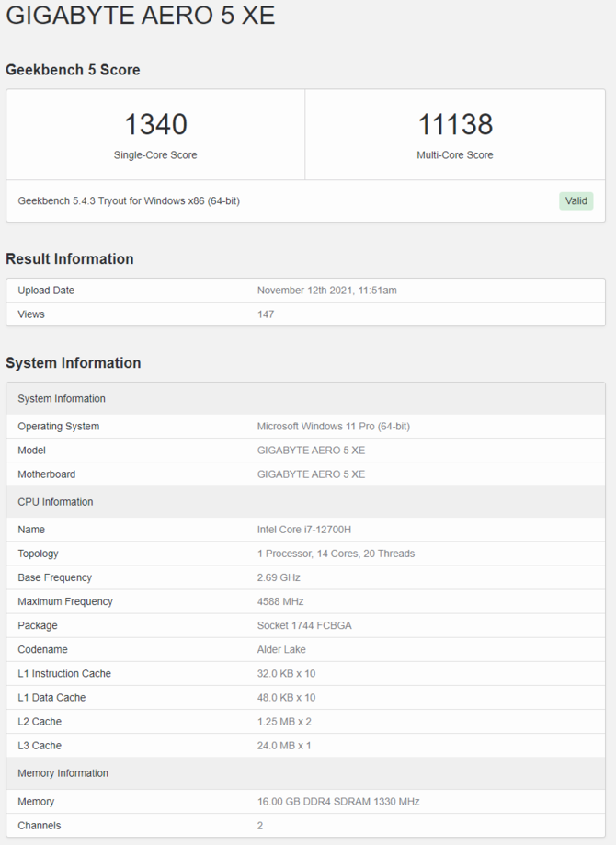Click the L2 Cache label
The image size is (616, 845).
coord(40,722)
